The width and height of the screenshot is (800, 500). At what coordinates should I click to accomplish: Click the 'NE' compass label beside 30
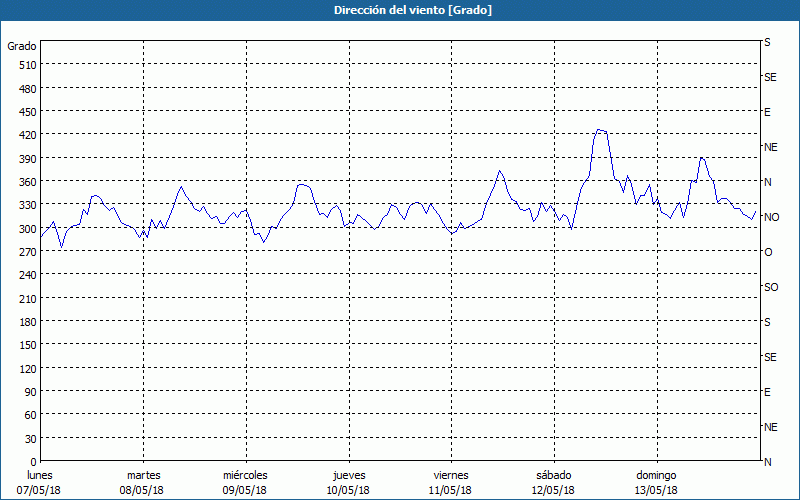coord(771,428)
